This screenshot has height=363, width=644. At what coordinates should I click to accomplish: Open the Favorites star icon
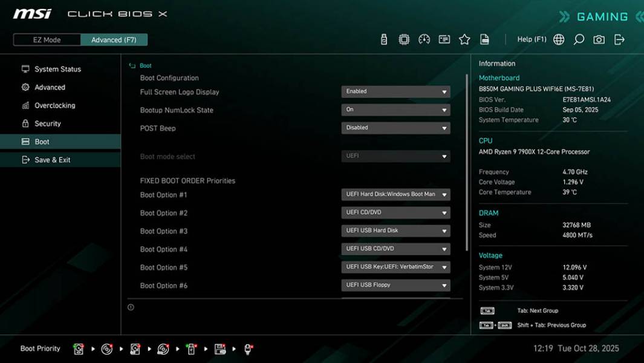point(464,39)
